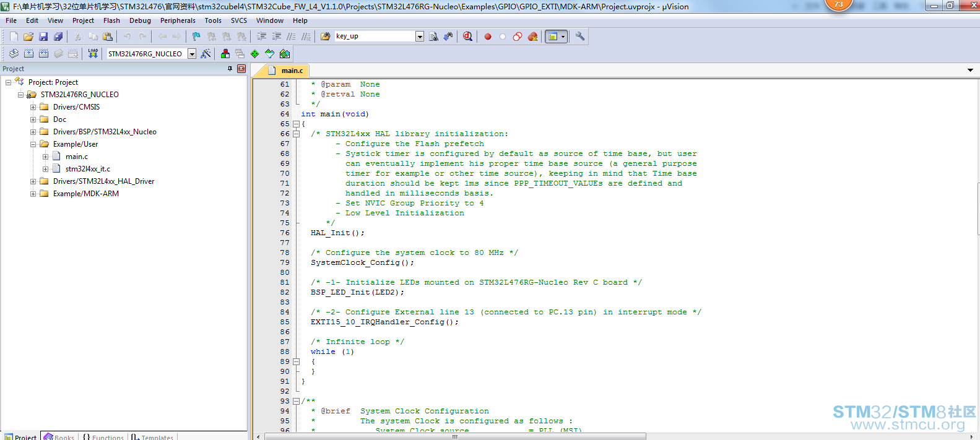
Task: Build target files icon
Action: point(28,54)
